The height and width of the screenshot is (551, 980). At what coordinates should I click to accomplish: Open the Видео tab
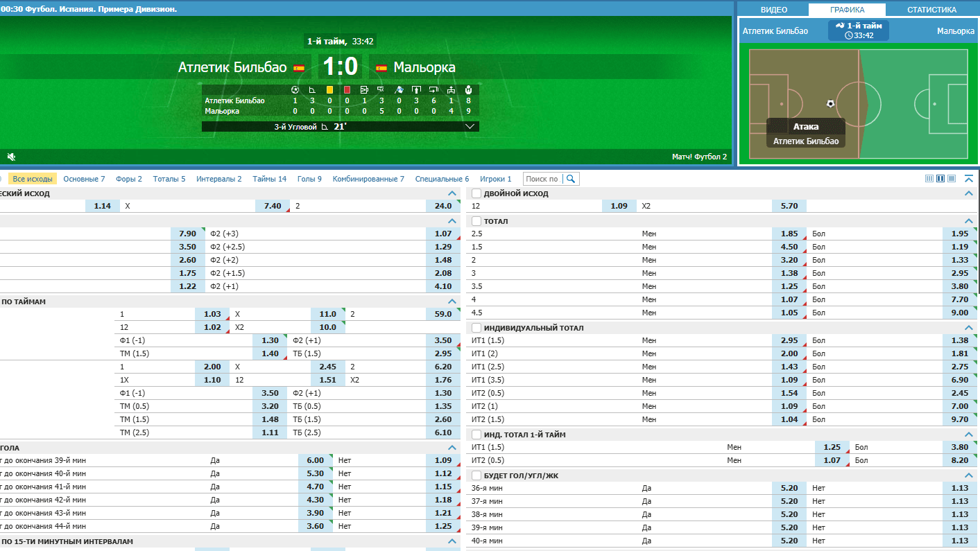click(x=773, y=10)
